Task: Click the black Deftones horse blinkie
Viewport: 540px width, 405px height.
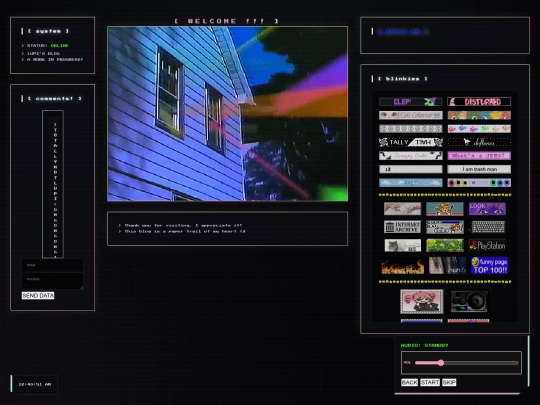Action: (479, 142)
